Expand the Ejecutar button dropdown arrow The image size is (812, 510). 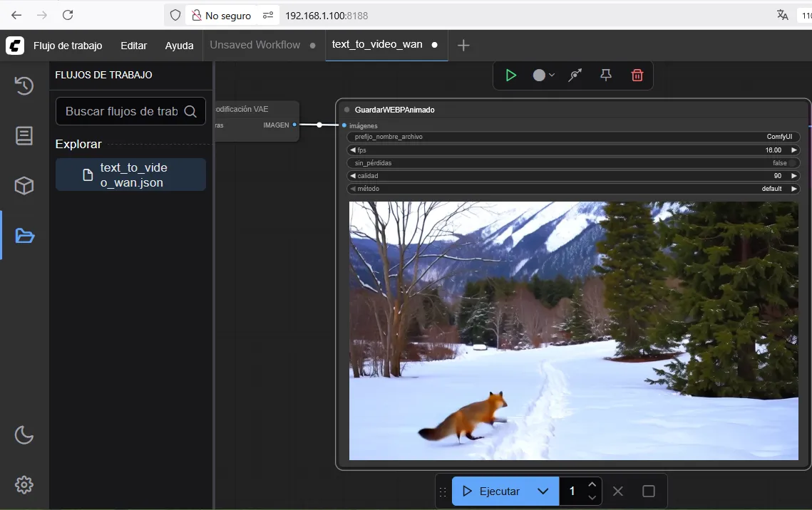click(543, 491)
